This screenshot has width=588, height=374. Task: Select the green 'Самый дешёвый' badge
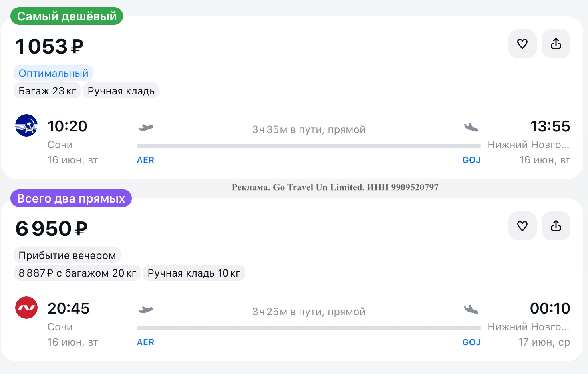(67, 16)
